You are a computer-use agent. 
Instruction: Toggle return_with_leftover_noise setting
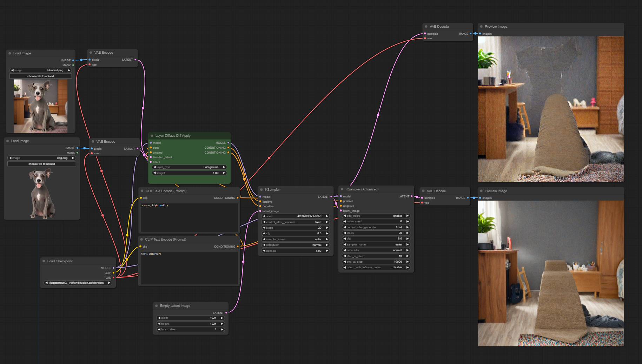376,268
